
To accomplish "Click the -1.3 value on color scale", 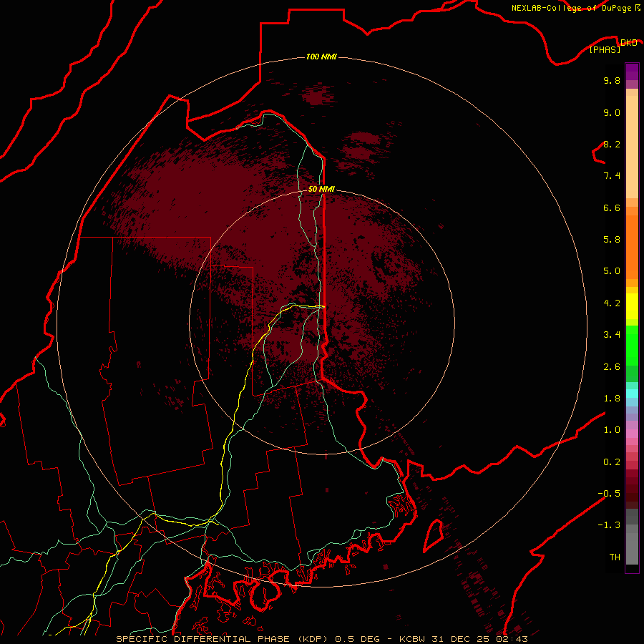I will point(609,525).
